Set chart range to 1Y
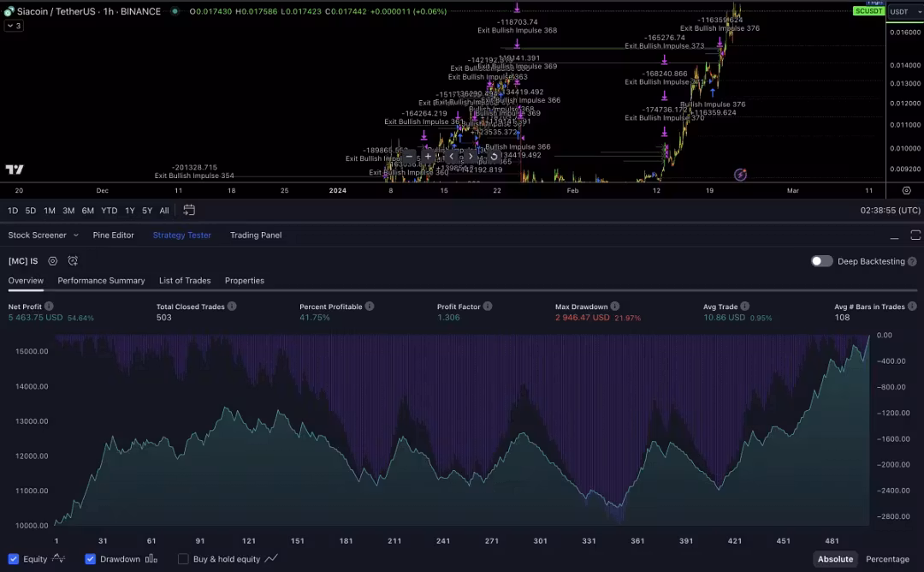 tap(130, 210)
